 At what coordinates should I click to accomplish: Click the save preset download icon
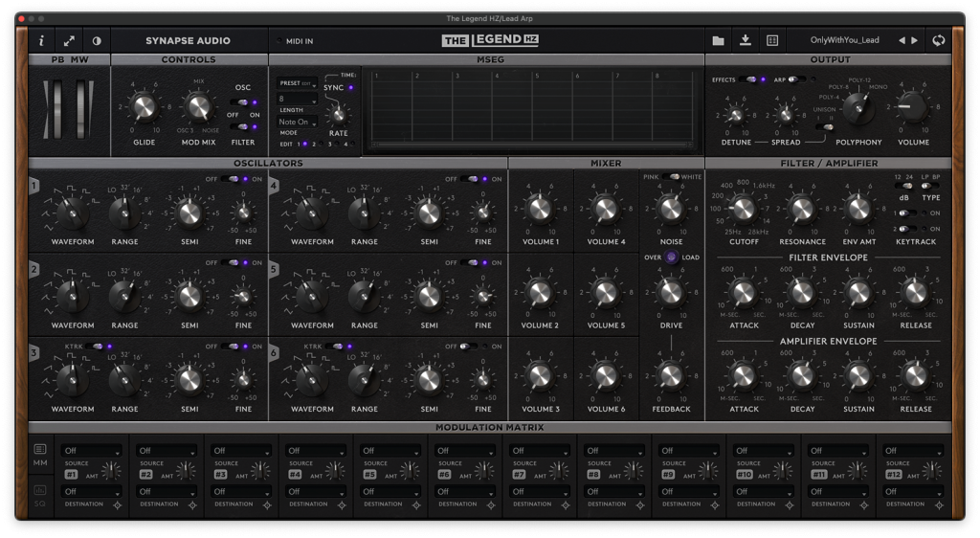tap(745, 40)
